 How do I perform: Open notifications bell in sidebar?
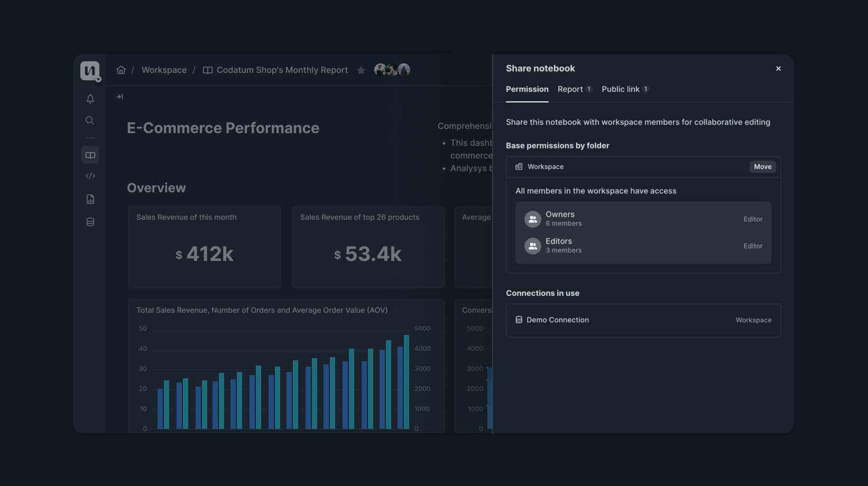(x=90, y=99)
